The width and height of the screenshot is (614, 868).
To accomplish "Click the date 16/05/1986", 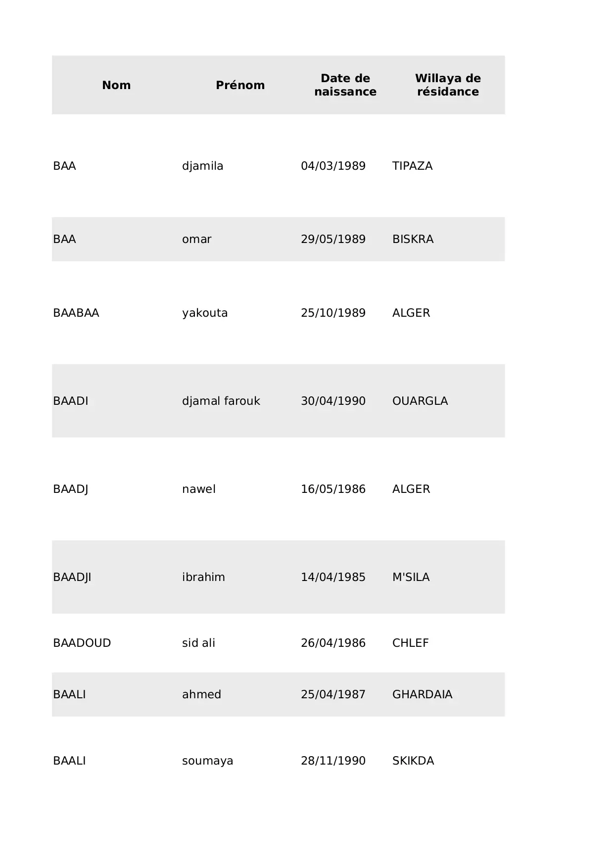I will click(333, 489).
